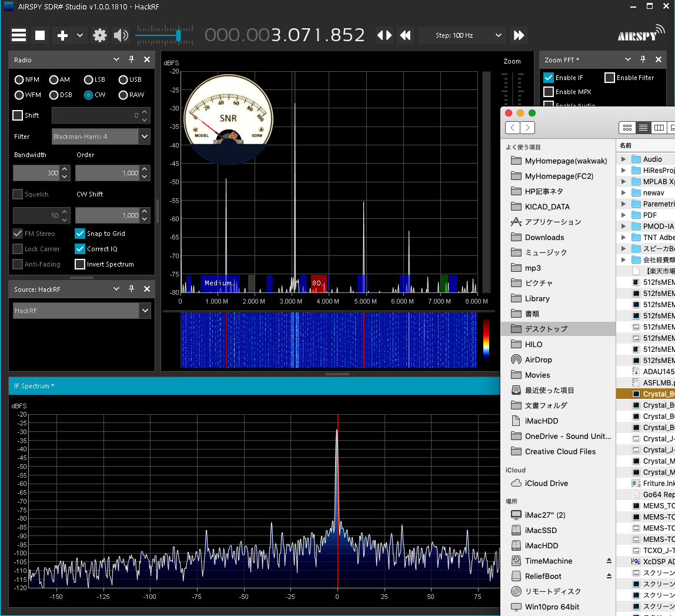Open the Blackman-Harris 4 filter dropdown
This screenshot has width=675, height=616.
coord(145,136)
